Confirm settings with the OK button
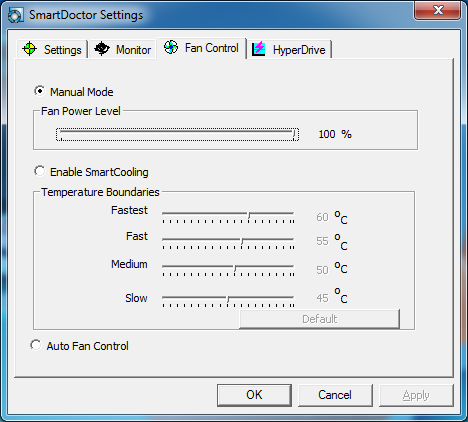This screenshot has height=422, width=468. point(254,395)
